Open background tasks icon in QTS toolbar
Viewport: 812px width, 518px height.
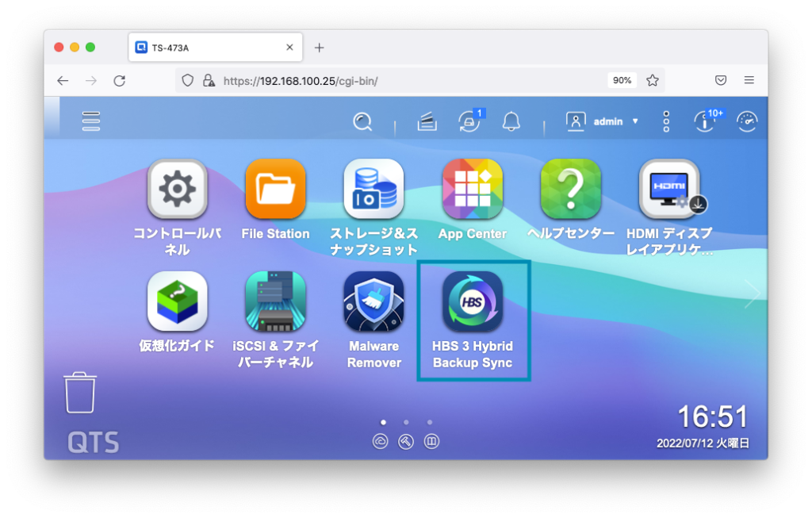pyautogui.click(x=427, y=121)
